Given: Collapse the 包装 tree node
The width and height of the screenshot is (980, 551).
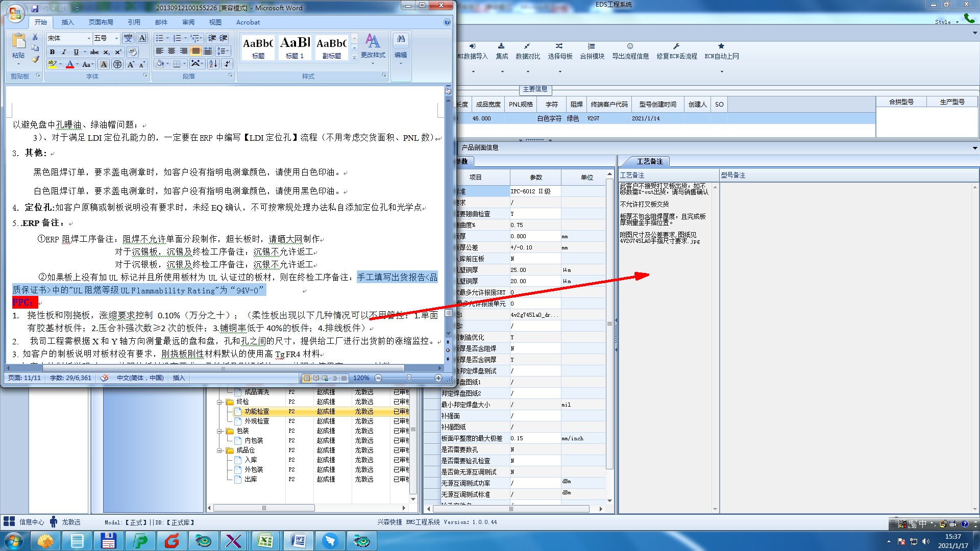Looking at the screenshot, I should tap(220, 431).
